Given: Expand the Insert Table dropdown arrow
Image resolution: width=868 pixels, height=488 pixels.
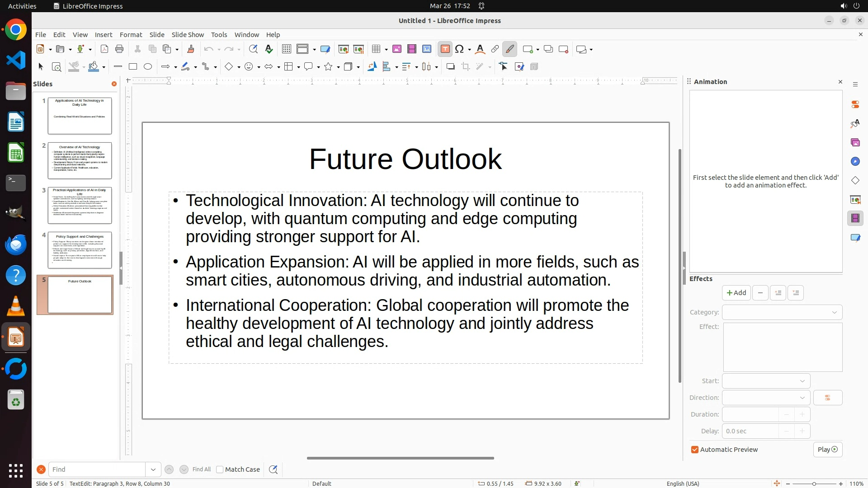Looking at the screenshot, I should [x=386, y=50].
